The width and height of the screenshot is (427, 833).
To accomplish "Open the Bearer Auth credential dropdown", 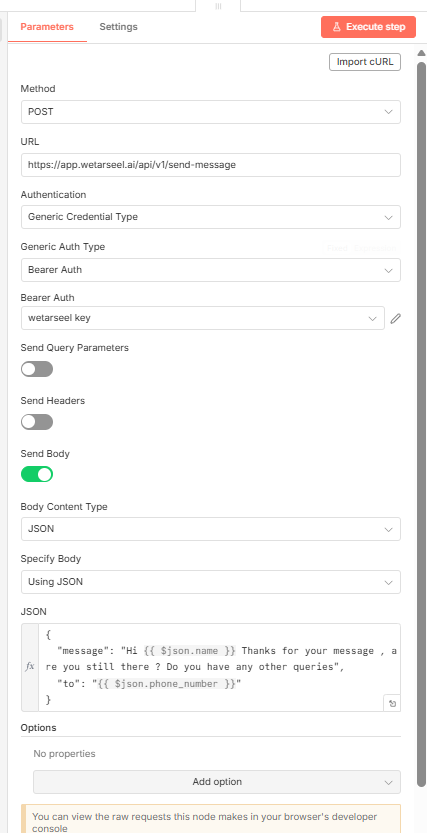I will click(203, 318).
